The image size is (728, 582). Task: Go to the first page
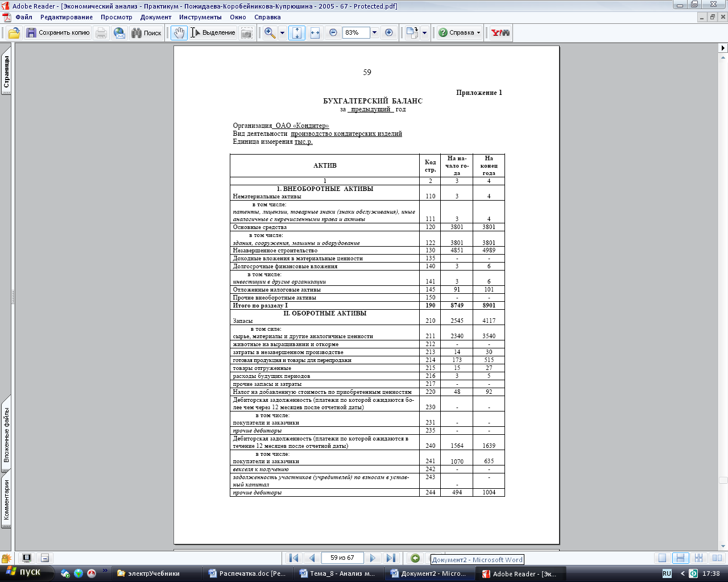(293, 558)
